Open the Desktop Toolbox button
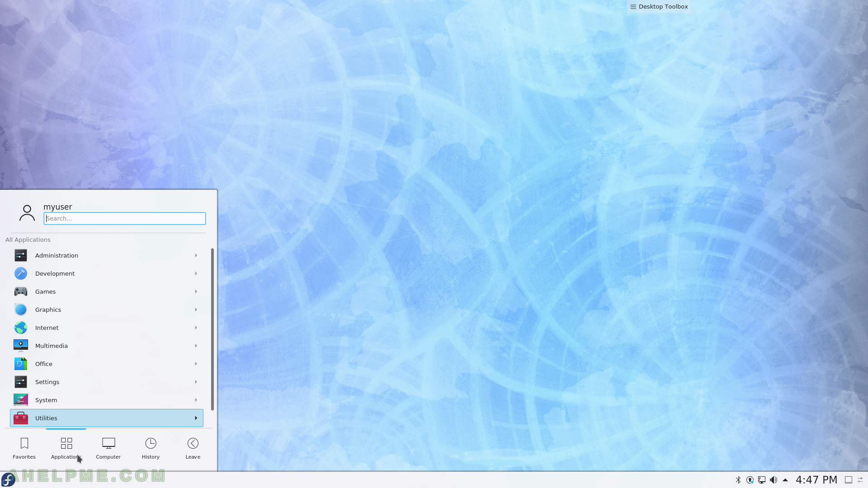This screenshot has width=868, height=488. point(659,7)
